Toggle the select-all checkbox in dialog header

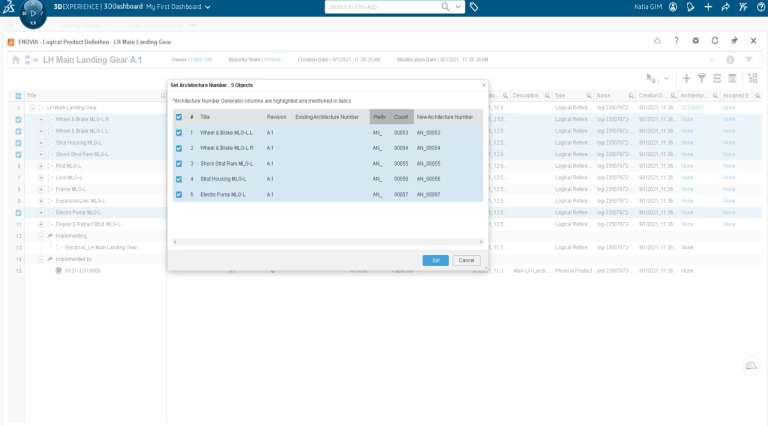(179, 117)
